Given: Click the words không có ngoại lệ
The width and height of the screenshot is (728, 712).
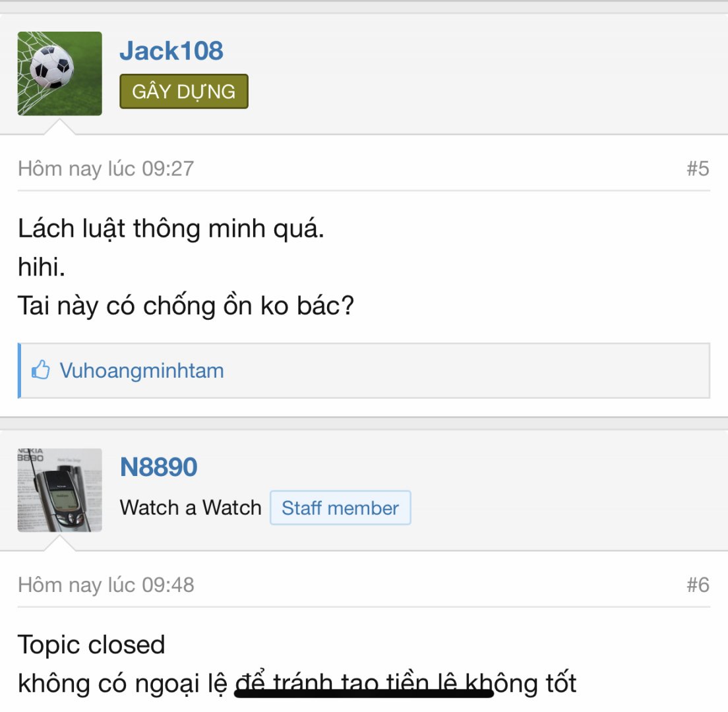Looking at the screenshot, I should (x=122, y=684).
